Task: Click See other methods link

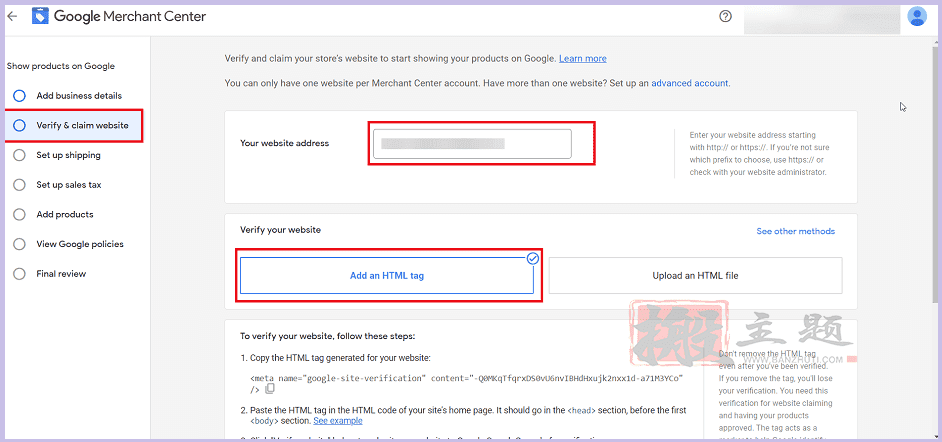Action: 795,231
